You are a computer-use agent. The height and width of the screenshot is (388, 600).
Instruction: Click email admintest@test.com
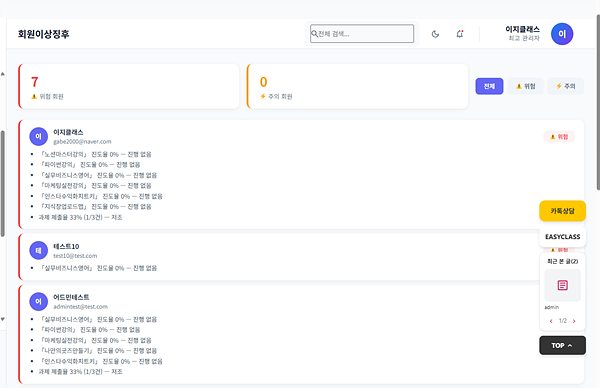[80, 306]
